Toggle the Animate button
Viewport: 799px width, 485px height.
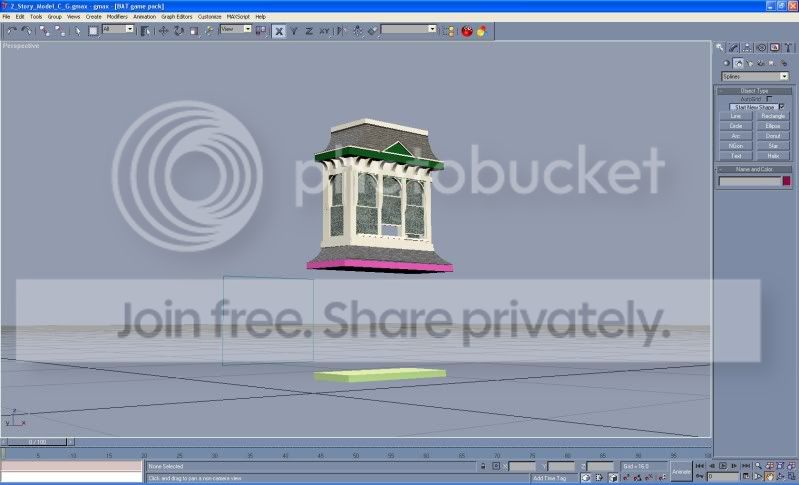[681, 472]
